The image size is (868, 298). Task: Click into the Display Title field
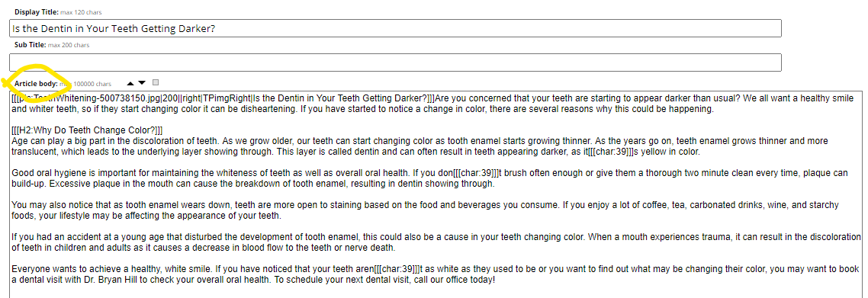pos(395,29)
